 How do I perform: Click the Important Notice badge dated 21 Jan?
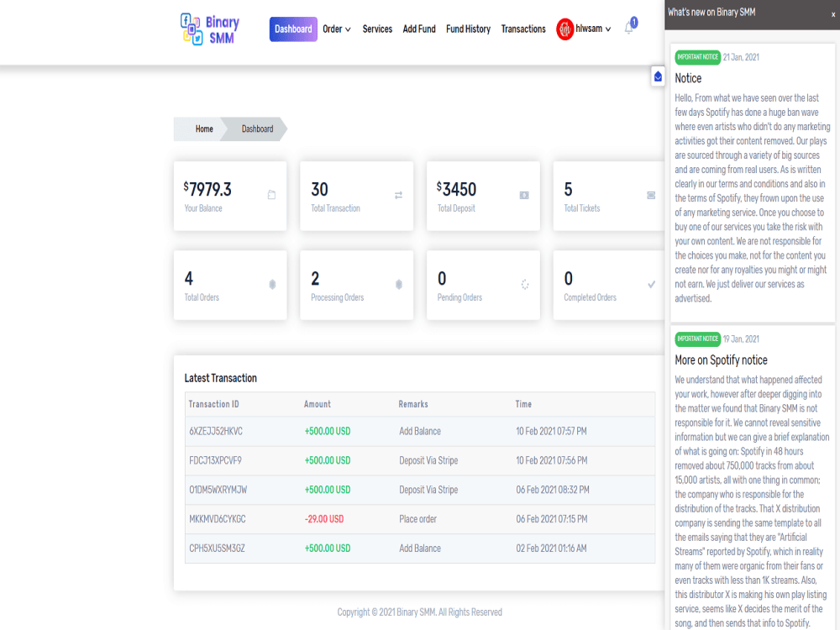click(697, 57)
